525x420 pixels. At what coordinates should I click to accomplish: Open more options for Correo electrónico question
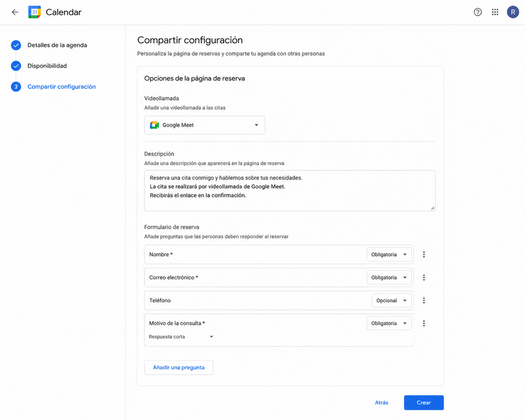[x=423, y=277]
